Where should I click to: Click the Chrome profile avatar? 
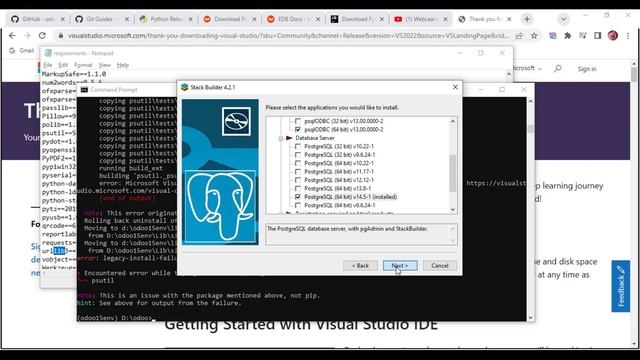[x=613, y=36]
